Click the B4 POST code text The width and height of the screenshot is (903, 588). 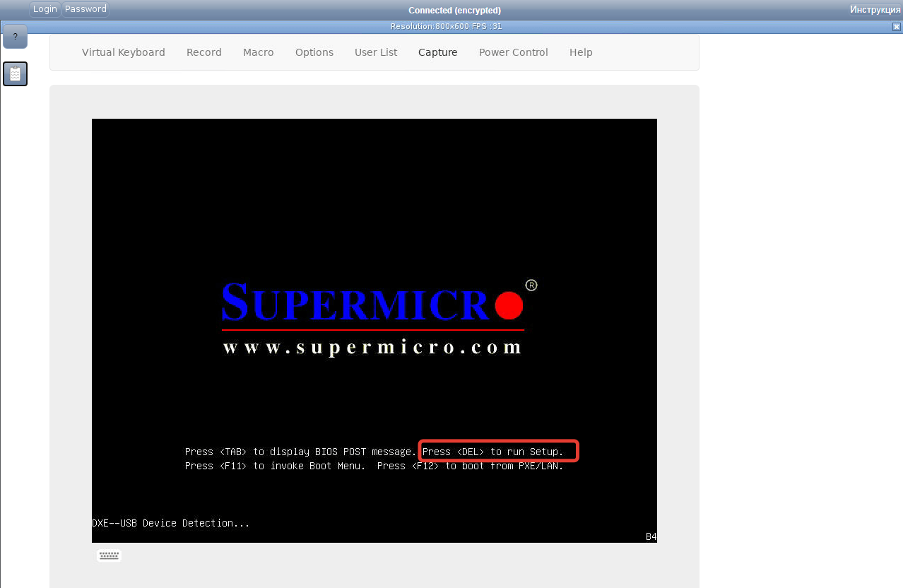point(651,537)
